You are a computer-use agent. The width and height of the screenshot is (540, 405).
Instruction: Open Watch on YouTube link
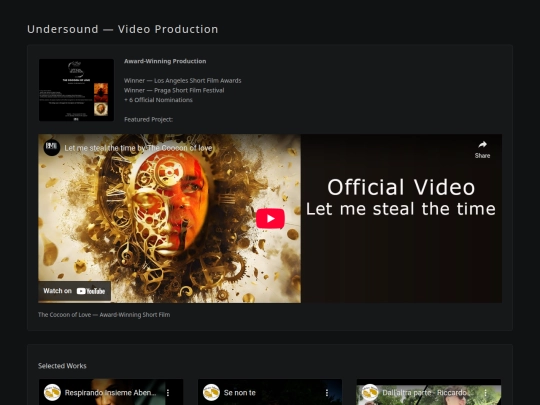(74, 291)
